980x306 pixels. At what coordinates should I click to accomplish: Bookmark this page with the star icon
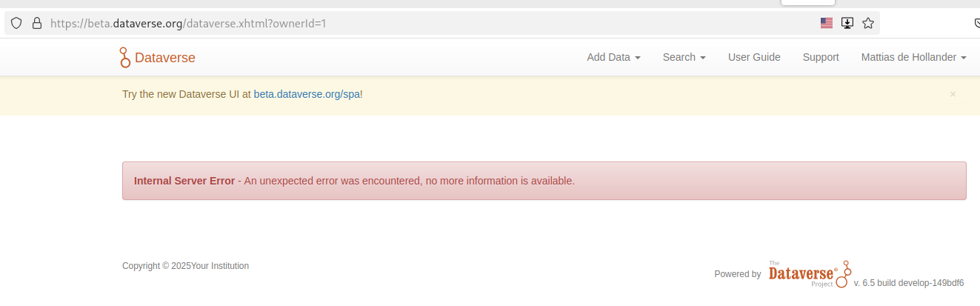click(868, 23)
